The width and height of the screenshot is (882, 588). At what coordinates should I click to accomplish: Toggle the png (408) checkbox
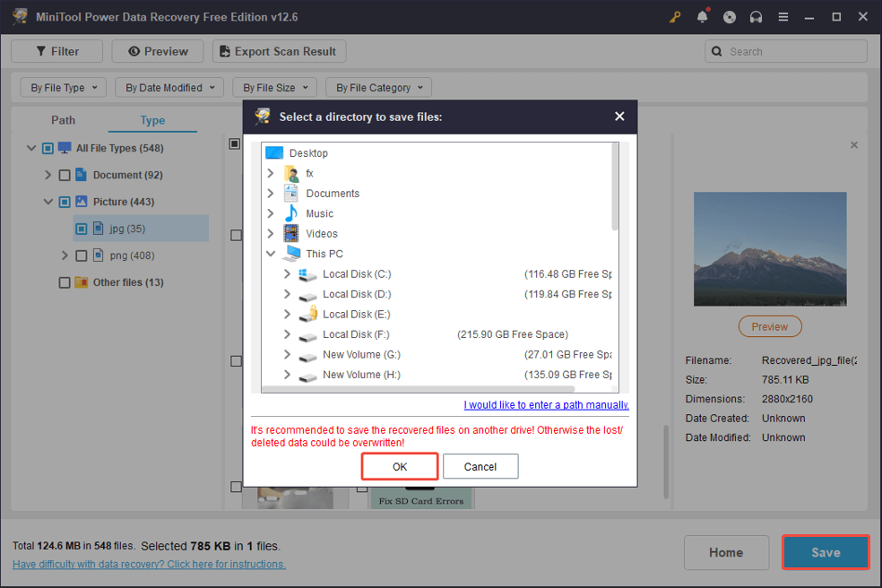82,256
